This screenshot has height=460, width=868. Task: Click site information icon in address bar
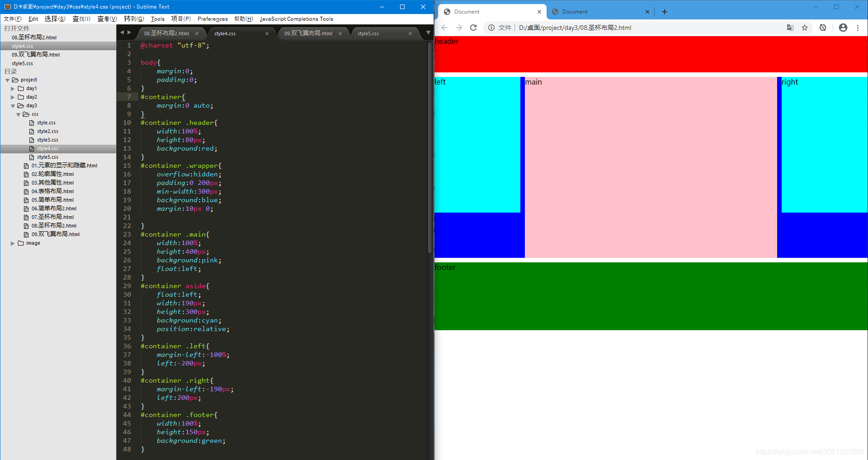click(x=491, y=28)
